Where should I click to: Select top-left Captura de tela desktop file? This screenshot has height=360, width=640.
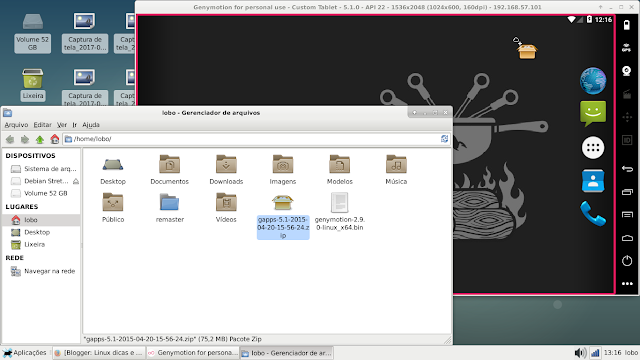point(84,33)
